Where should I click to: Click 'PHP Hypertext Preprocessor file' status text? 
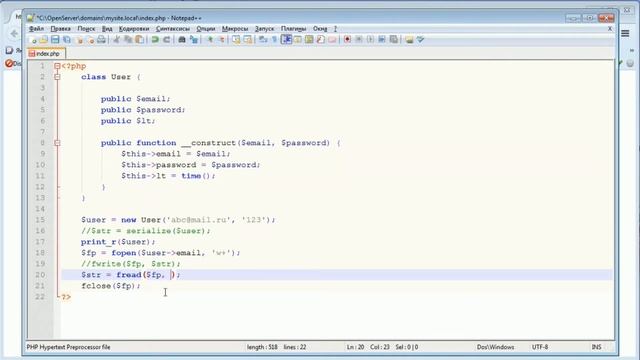68,347
